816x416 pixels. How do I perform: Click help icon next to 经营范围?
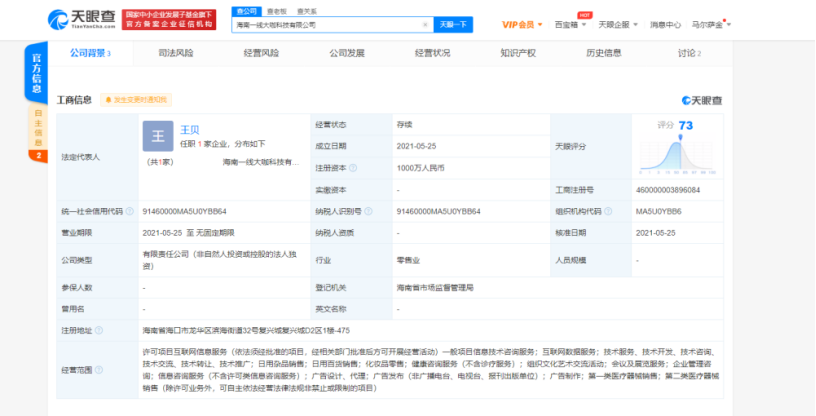[99, 370]
